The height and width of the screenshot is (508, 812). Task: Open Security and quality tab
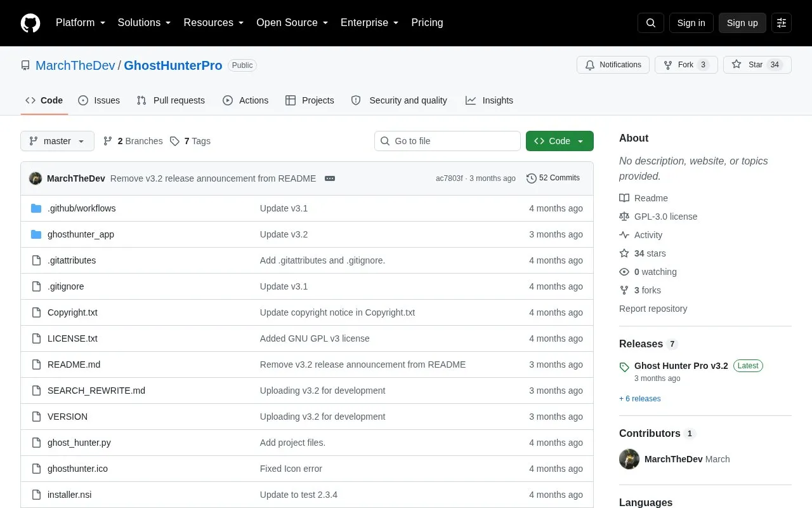pyautogui.click(x=399, y=100)
